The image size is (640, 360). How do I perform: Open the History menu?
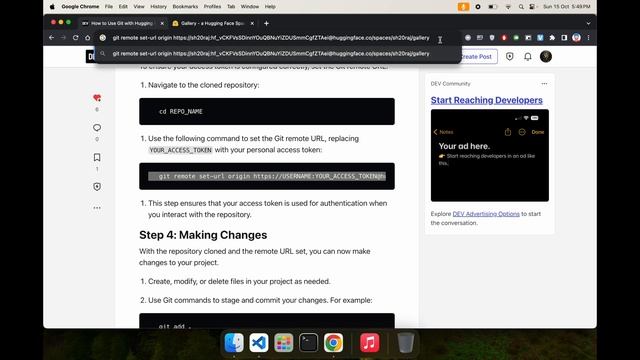tap(158, 7)
